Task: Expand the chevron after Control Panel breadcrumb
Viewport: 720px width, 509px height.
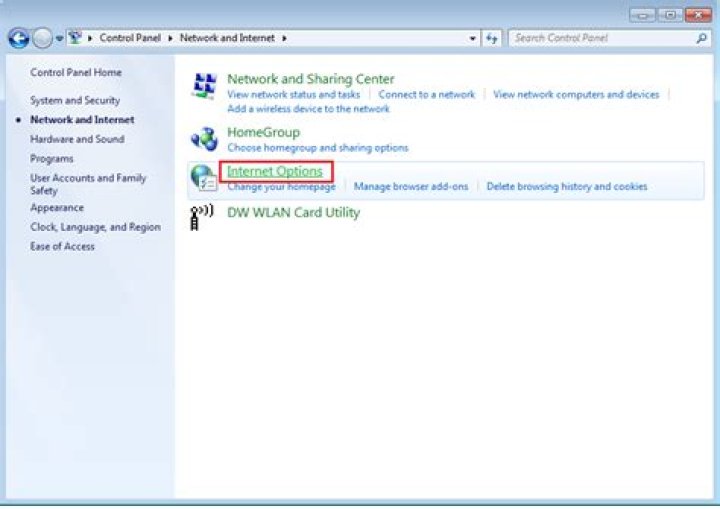Action: tap(170, 38)
